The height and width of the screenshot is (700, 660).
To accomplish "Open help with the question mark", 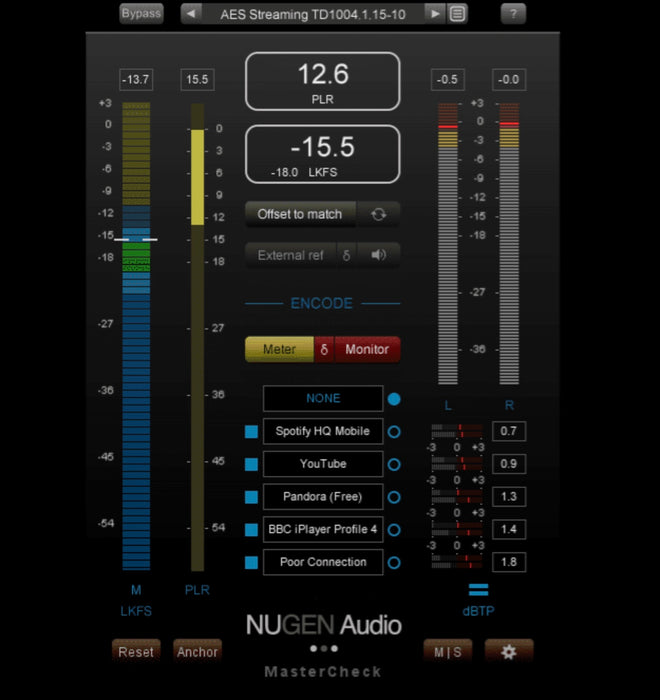I will [513, 14].
